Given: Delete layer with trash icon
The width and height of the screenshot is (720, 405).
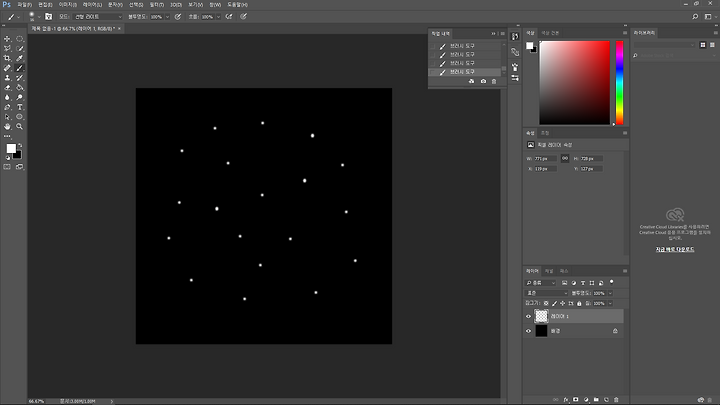Looking at the screenshot, I should 616,400.
